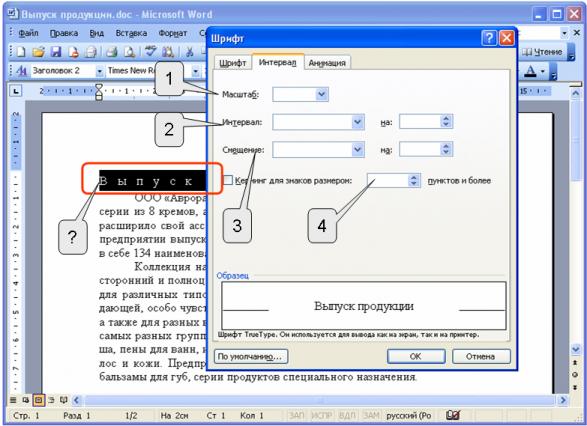Image resolution: width=587 pixels, height=426 pixels.
Task: Save the document with the floppy disk icon
Action: (56, 52)
